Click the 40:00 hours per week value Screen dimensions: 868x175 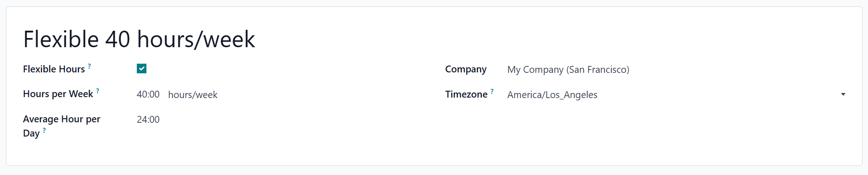(148, 94)
